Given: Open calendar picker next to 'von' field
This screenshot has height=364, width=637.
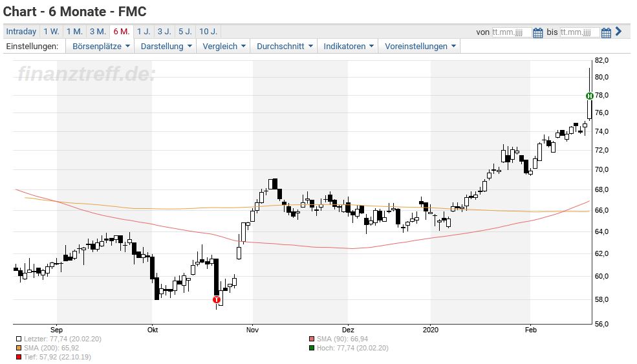Looking at the screenshot, I should [538, 32].
